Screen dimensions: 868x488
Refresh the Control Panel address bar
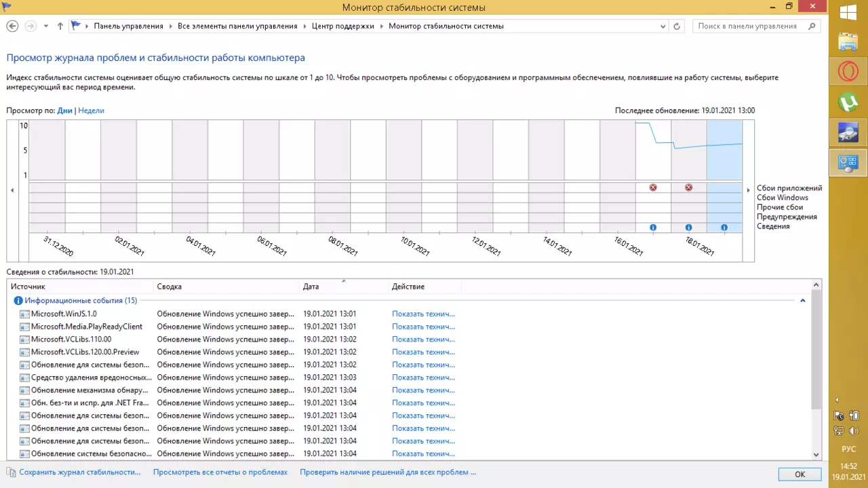point(676,26)
